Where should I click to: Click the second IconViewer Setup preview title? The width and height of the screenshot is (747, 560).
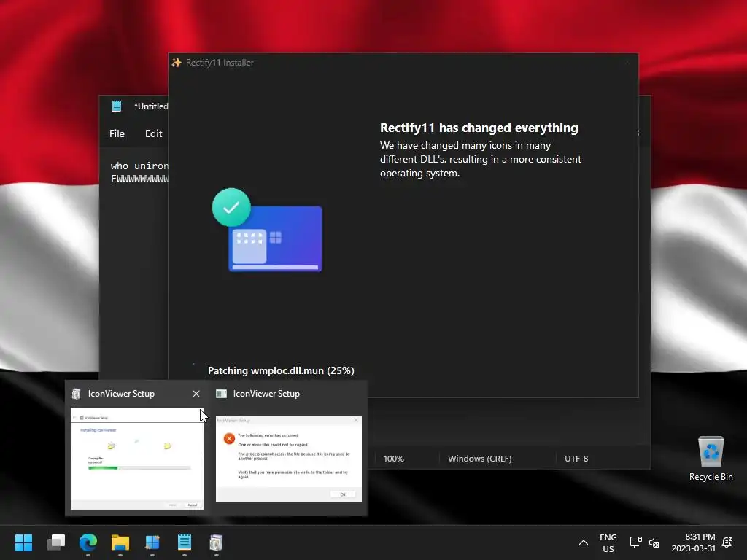click(266, 394)
